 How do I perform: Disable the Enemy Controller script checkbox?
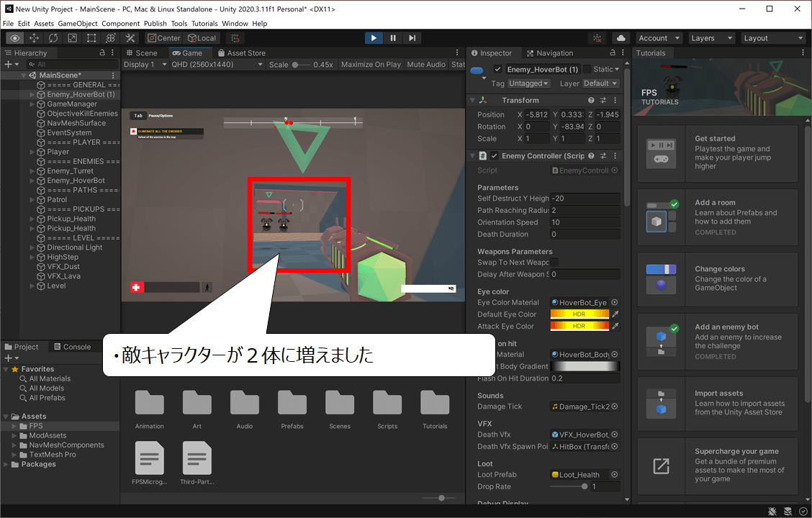(494, 156)
